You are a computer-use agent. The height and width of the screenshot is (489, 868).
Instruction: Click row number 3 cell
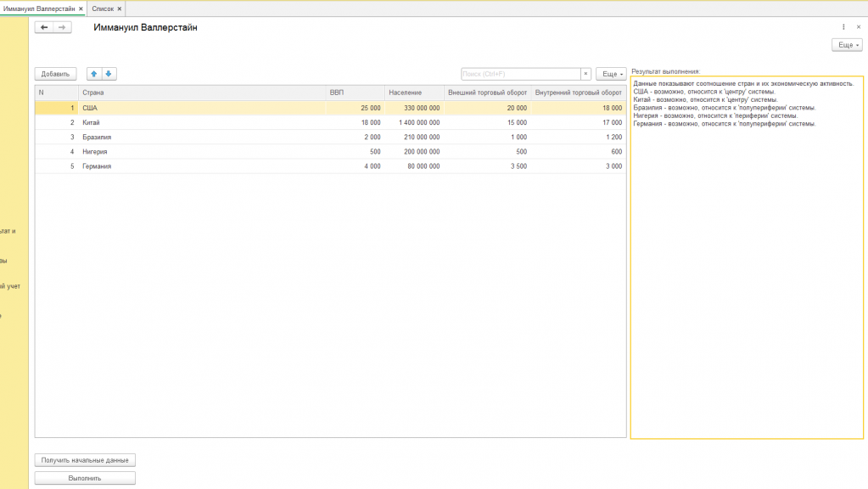(57, 137)
